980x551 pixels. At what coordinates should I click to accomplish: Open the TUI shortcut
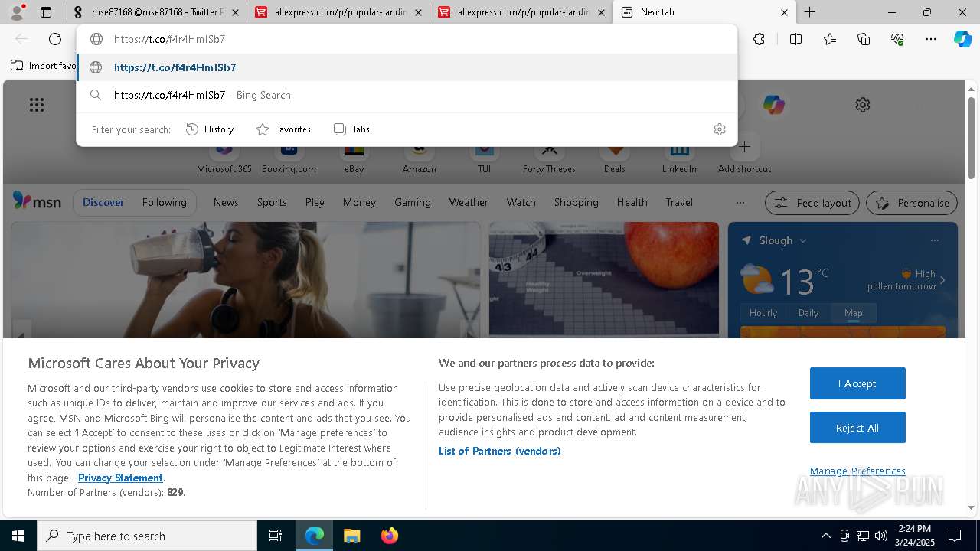click(484, 157)
